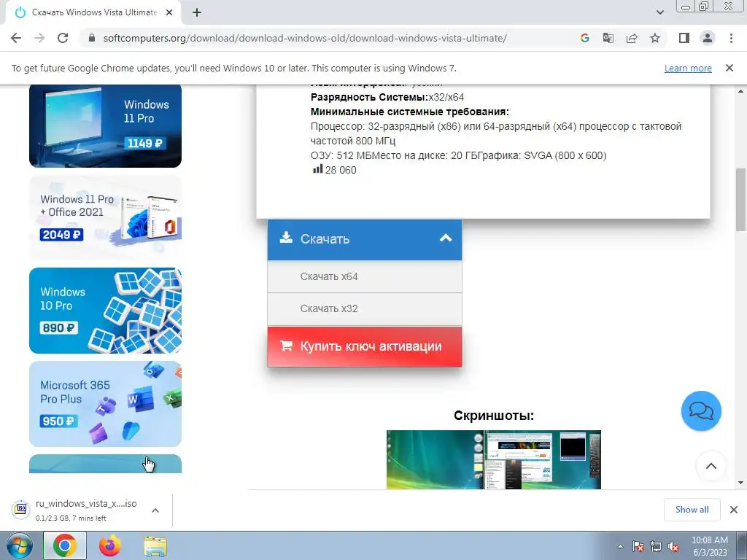Open the Google icon in address bar
This screenshot has width=747, height=560.
tap(584, 38)
